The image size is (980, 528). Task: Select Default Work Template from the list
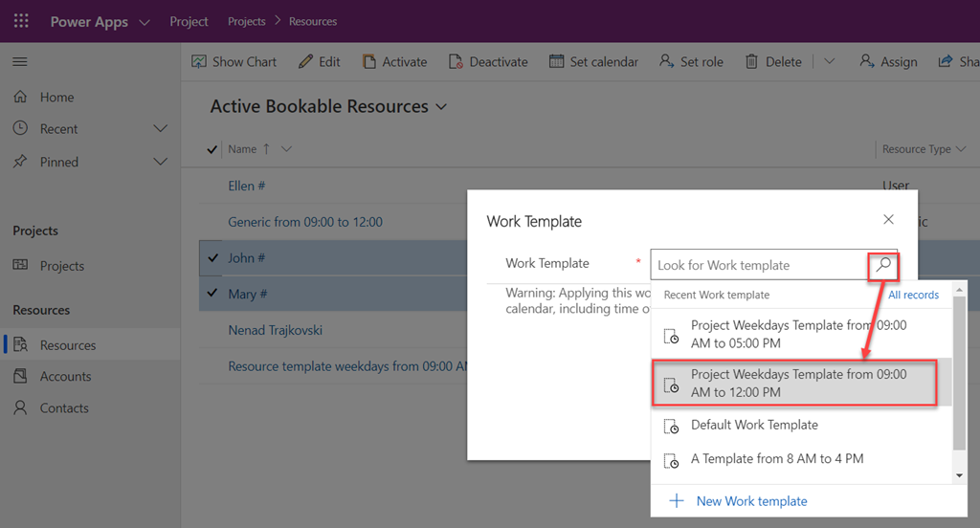tap(754, 425)
